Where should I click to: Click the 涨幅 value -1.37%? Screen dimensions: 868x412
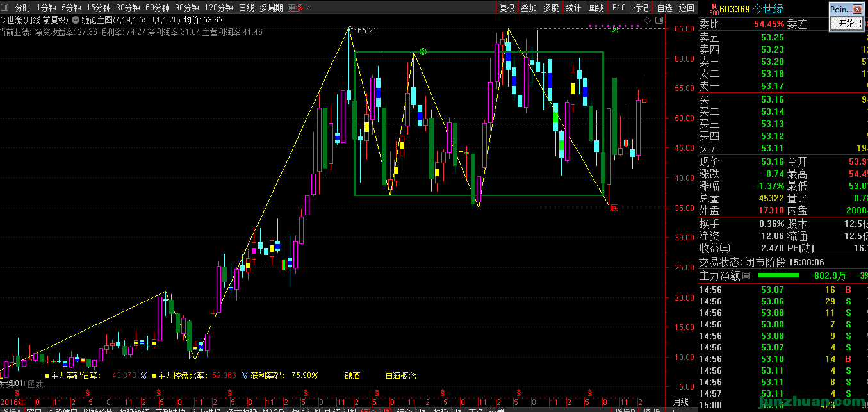(x=769, y=186)
